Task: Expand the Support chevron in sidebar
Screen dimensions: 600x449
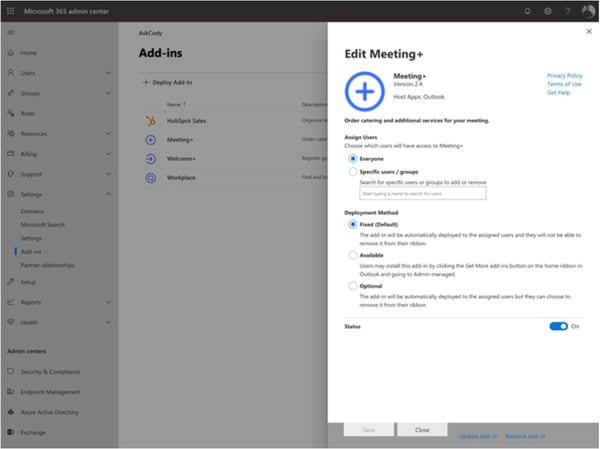Action: coord(109,174)
